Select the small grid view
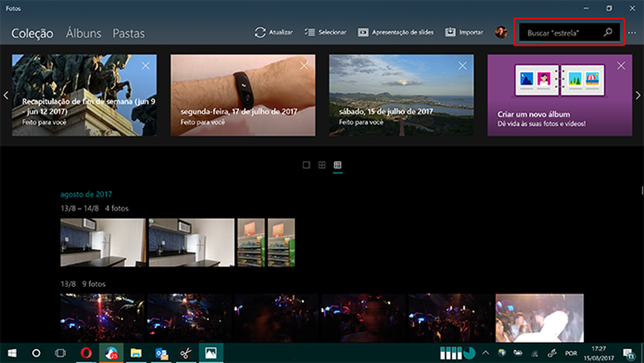 click(x=338, y=165)
